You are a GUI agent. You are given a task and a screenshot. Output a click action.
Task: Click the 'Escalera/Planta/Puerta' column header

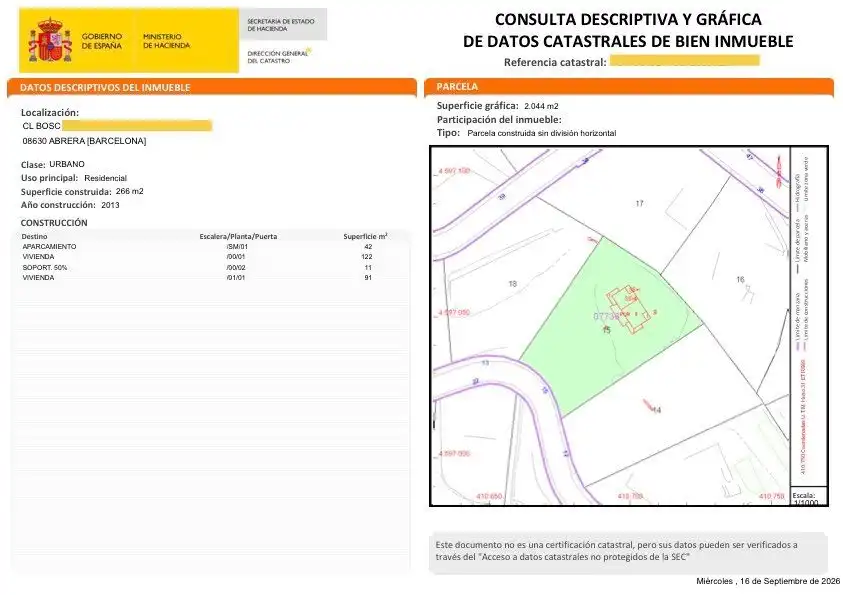pyautogui.click(x=238, y=236)
